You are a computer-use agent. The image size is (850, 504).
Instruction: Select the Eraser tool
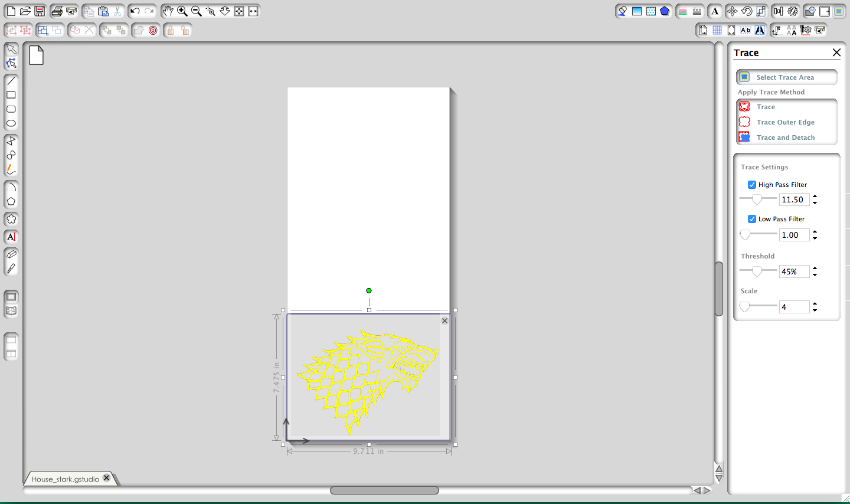11,254
